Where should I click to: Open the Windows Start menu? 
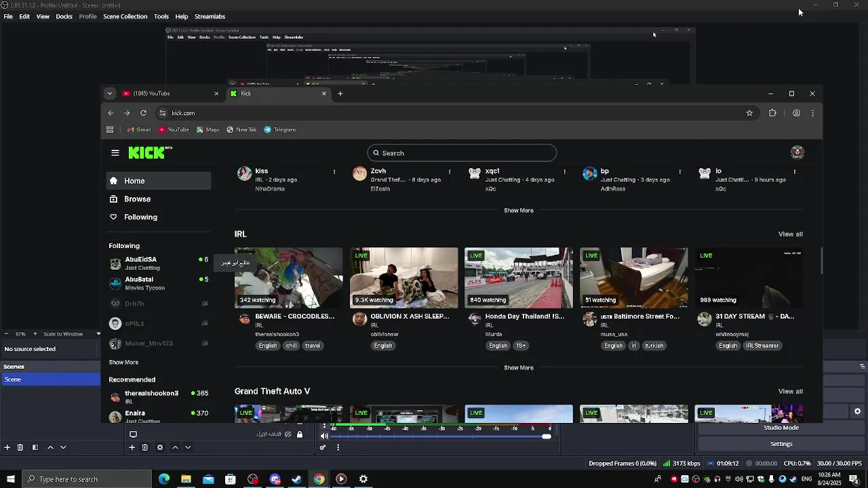coord(10,479)
